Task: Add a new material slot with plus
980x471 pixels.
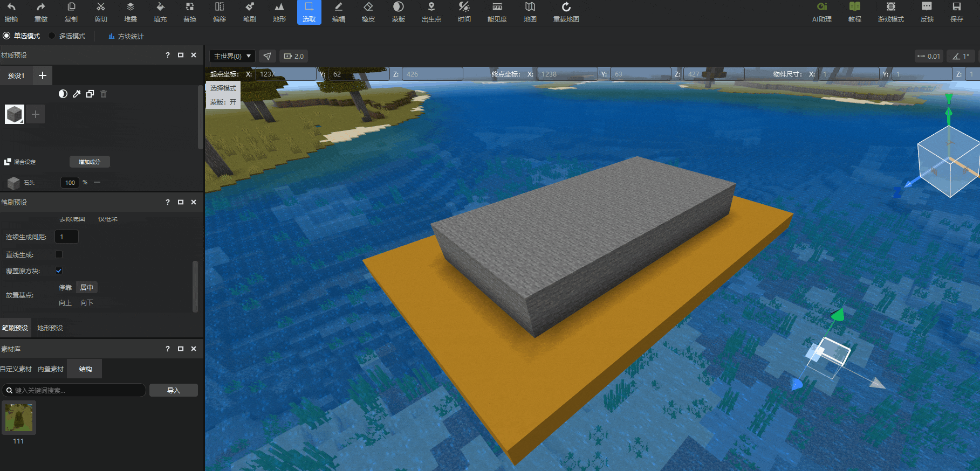Action: 36,114
